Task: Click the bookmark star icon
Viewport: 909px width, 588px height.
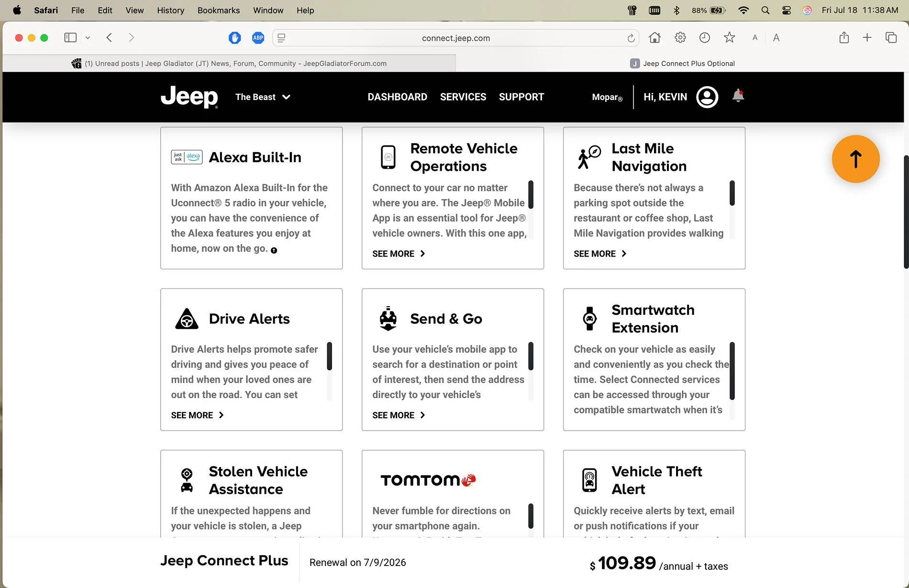Action: pos(729,37)
